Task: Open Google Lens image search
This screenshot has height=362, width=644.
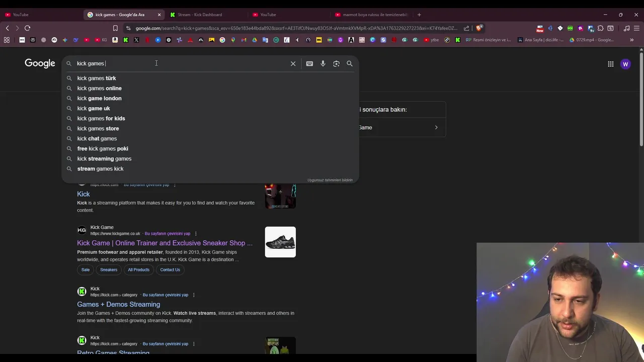Action: click(x=336, y=63)
